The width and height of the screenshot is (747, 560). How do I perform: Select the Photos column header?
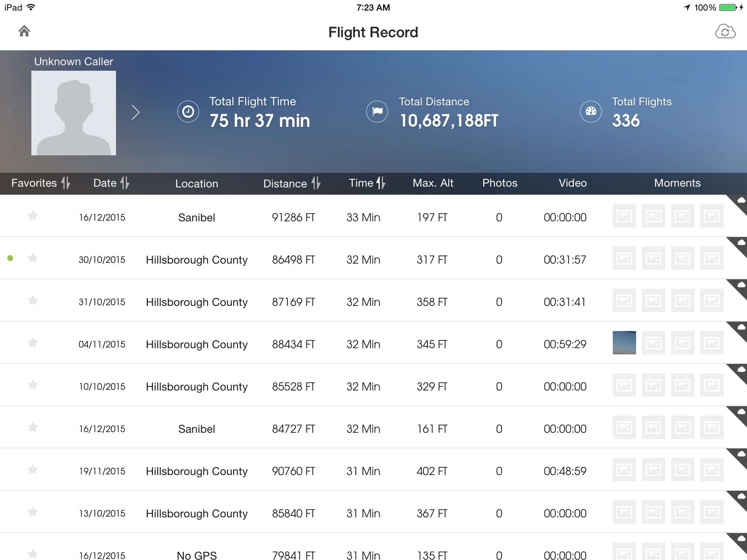click(x=500, y=183)
